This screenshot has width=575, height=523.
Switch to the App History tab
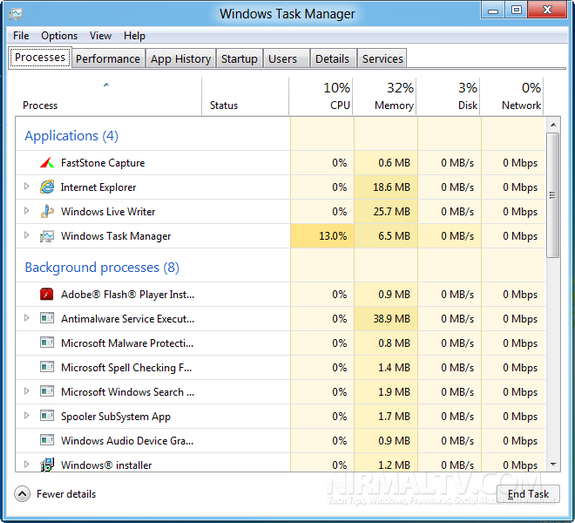point(180,59)
